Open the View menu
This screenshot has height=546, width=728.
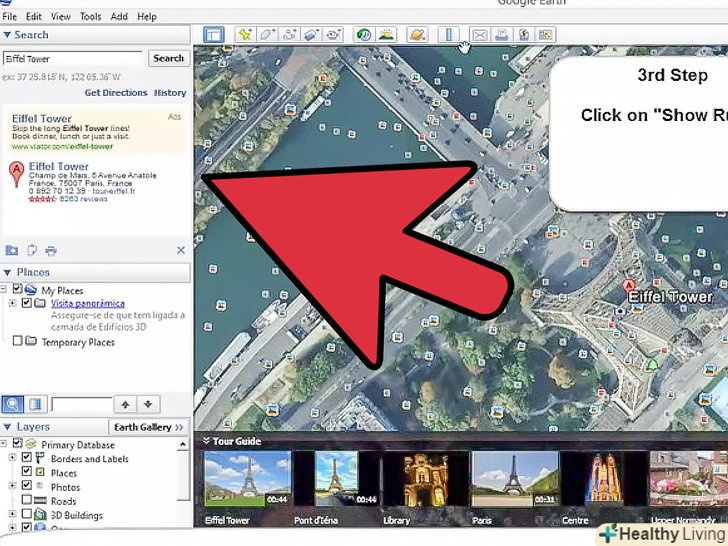pos(61,17)
